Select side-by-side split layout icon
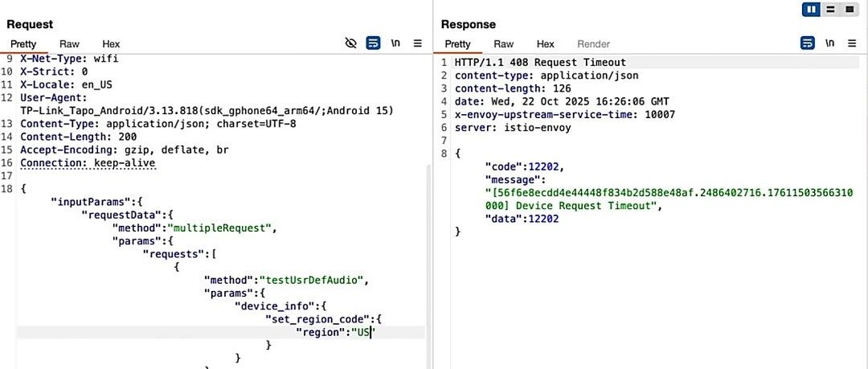Viewport: 868px width, 369px height. pos(812,9)
